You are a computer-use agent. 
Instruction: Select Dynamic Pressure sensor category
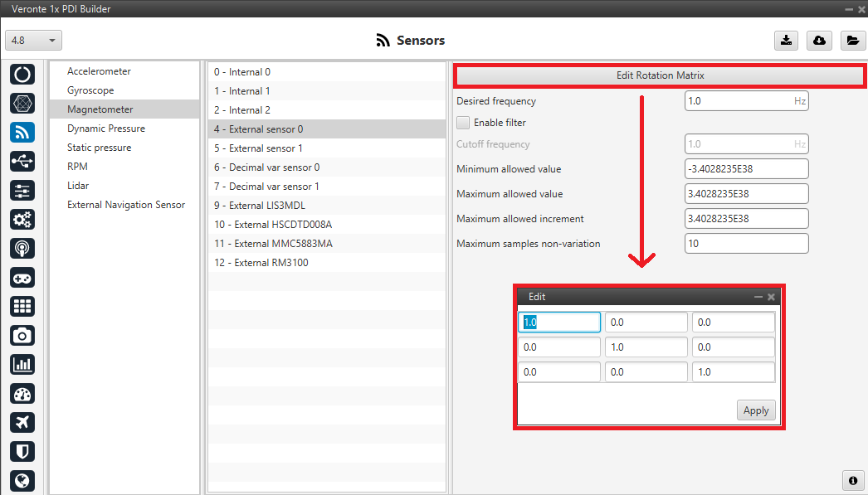tap(124, 129)
